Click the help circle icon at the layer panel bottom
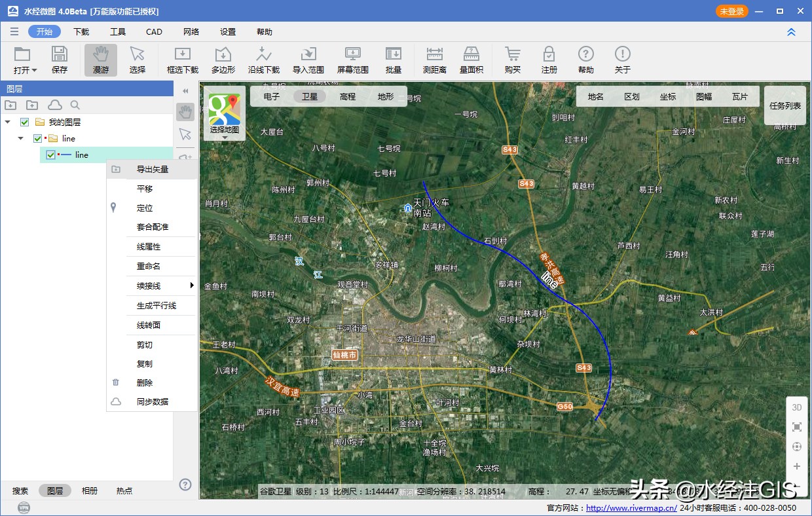This screenshot has height=516, width=812. click(185, 485)
